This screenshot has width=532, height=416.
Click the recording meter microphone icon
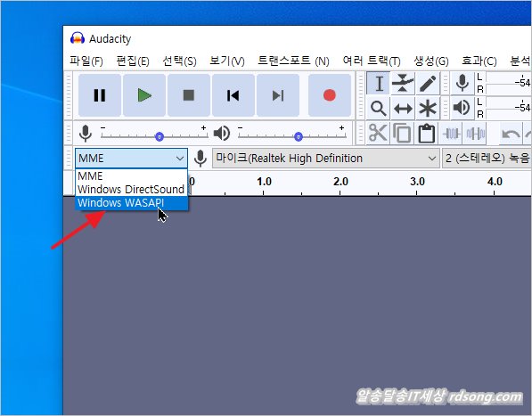click(462, 84)
